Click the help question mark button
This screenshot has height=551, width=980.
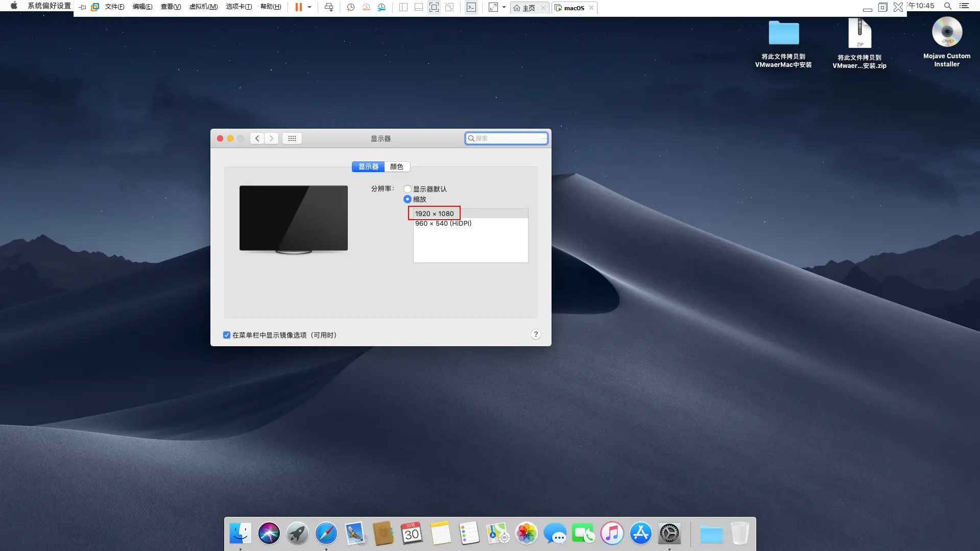coord(535,334)
